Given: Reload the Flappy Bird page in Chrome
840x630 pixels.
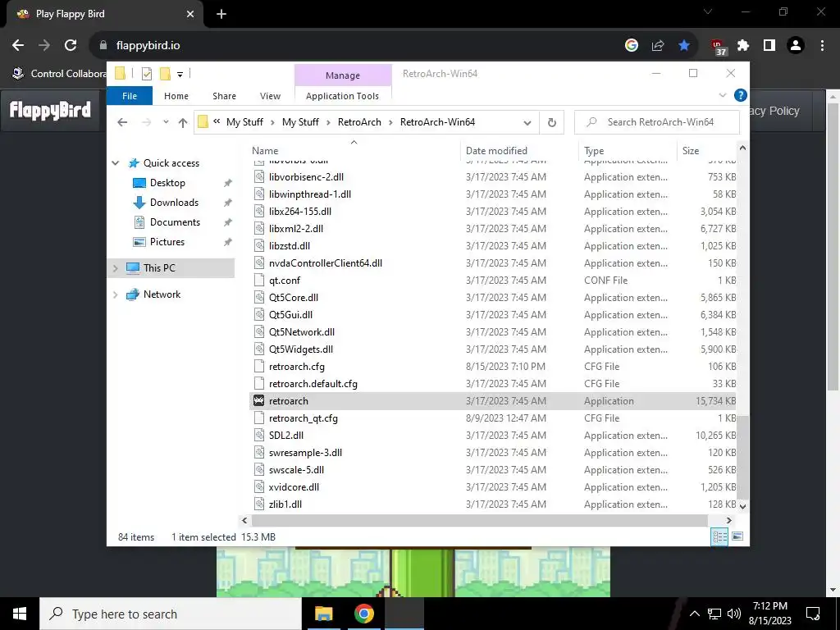Looking at the screenshot, I should (x=71, y=46).
